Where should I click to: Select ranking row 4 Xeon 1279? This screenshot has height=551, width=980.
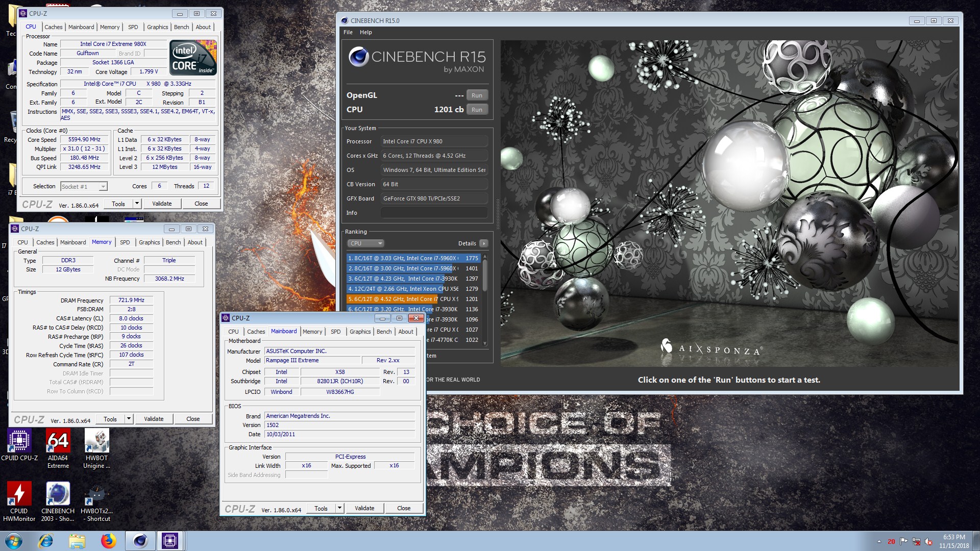coord(413,289)
